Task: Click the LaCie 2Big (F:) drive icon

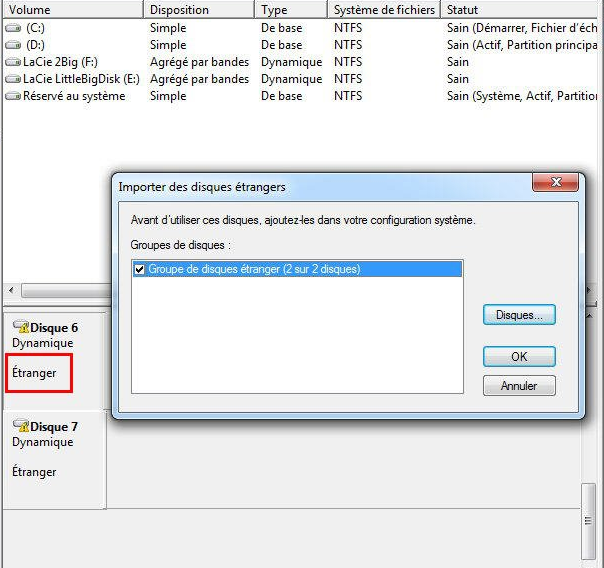Action: click(x=13, y=62)
